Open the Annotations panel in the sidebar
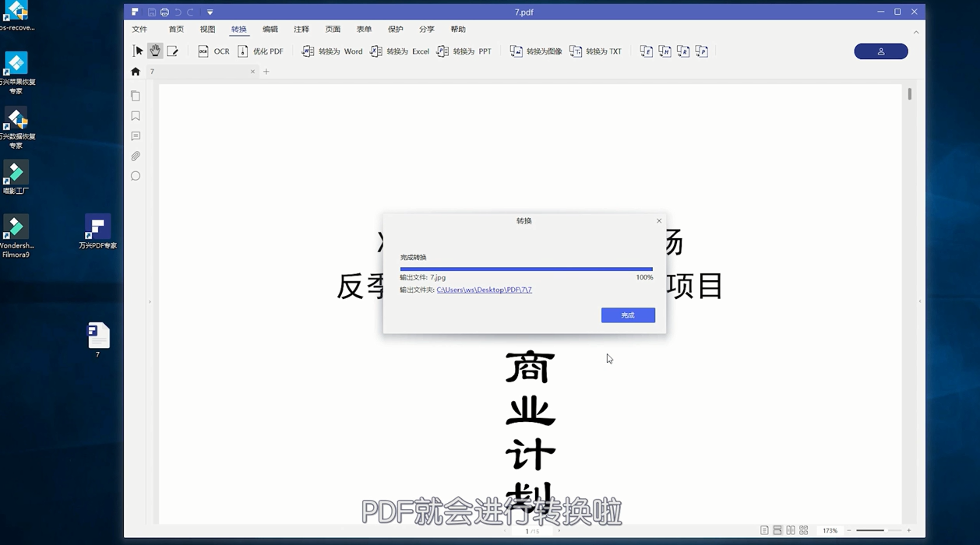Screen dimensions: 980x545 [x=136, y=135]
